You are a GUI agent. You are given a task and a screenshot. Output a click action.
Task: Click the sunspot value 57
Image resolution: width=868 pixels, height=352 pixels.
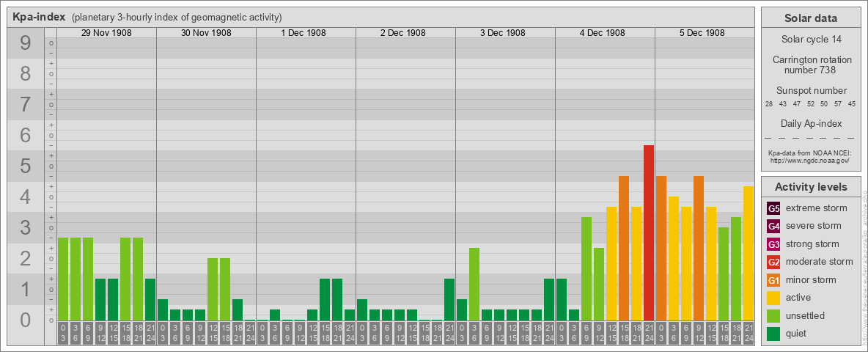[838, 104]
